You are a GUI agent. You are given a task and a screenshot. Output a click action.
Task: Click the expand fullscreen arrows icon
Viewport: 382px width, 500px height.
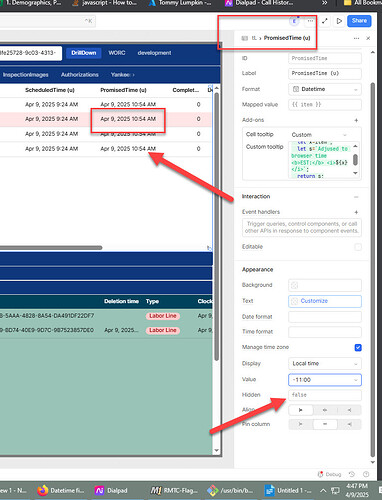[325, 21]
